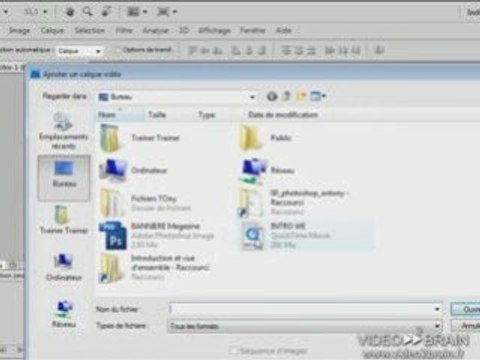Open the Screen Mode dropdown icon

pyautogui.click(x=167, y=12)
